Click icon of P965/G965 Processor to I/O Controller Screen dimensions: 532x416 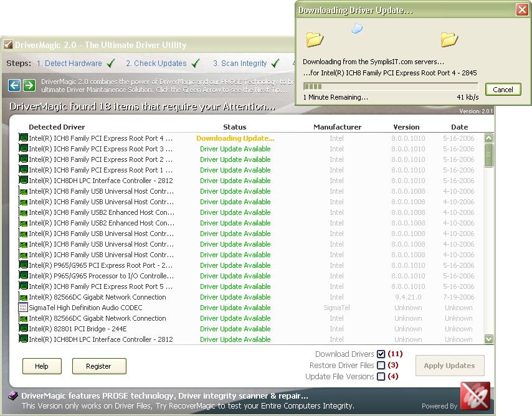23,275
